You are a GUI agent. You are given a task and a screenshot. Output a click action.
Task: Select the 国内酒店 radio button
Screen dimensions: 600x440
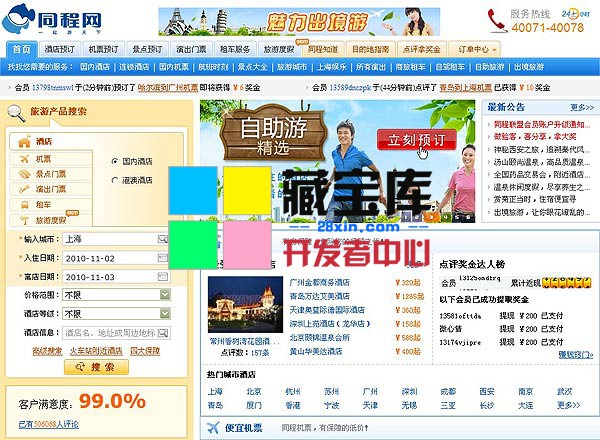pyautogui.click(x=115, y=161)
